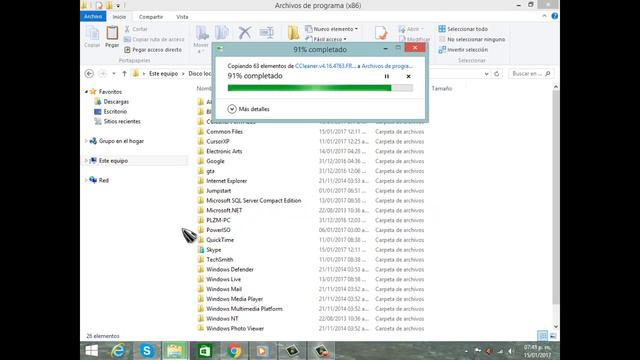Collapse the ribbon with the chevron
Image resolution: width=640 pixels, height=360 pixels.
[x=544, y=16]
